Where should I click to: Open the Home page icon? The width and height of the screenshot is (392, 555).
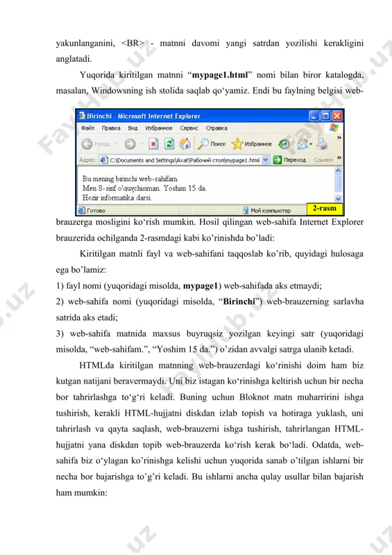[185, 144]
